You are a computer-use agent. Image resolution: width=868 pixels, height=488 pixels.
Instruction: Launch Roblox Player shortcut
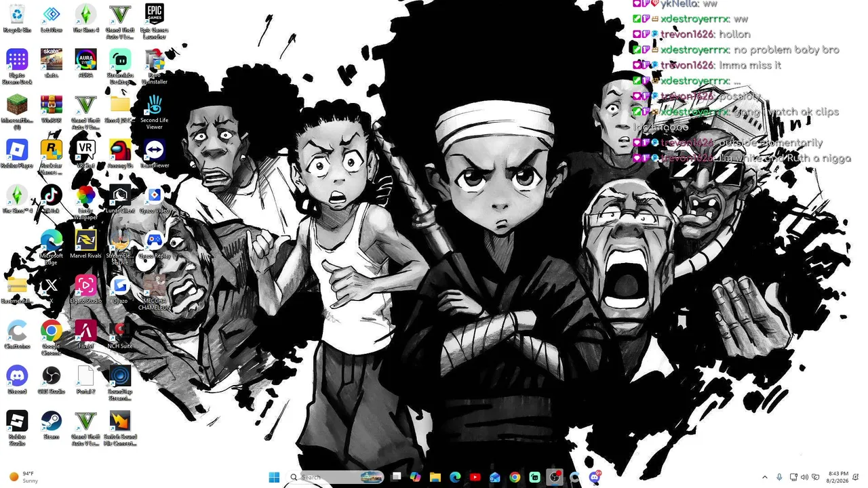pyautogui.click(x=17, y=154)
